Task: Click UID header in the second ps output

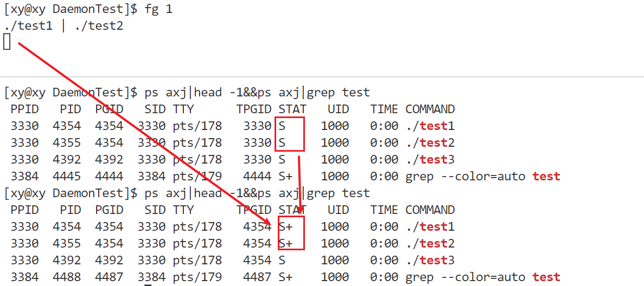Action: pyautogui.click(x=338, y=210)
